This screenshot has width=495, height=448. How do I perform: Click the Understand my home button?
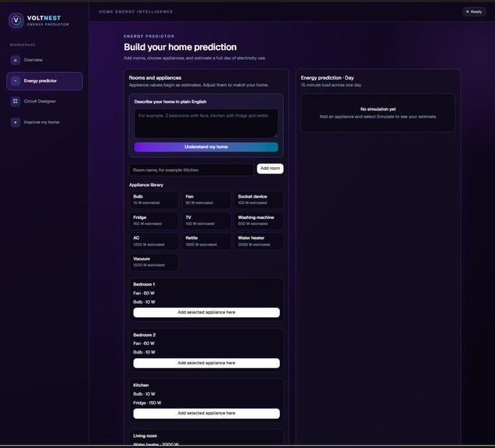[206, 147]
